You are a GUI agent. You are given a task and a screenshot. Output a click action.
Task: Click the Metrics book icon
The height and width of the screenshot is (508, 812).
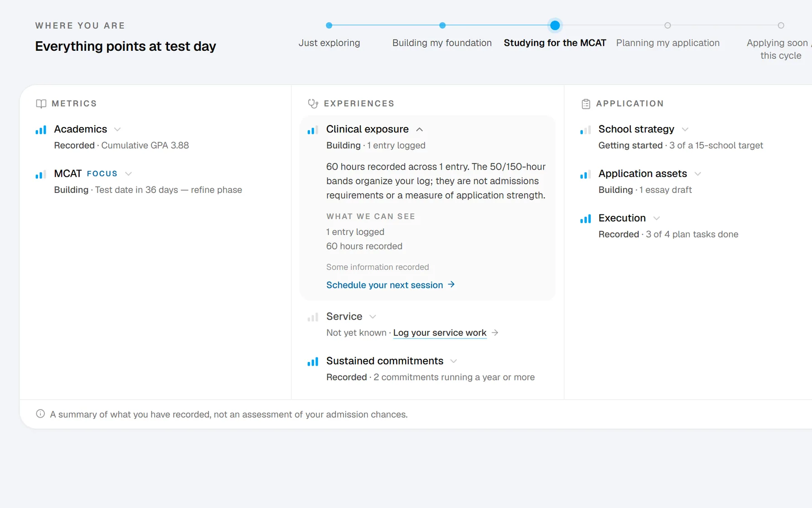[41, 104]
